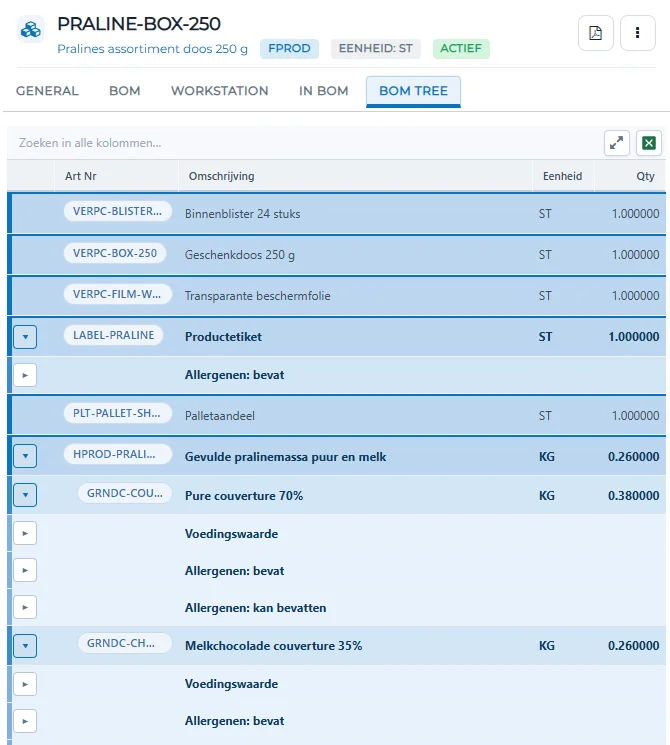This screenshot has height=745, width=670.
Task: Go to the IN BOM tab
Action: coord(323,91)
